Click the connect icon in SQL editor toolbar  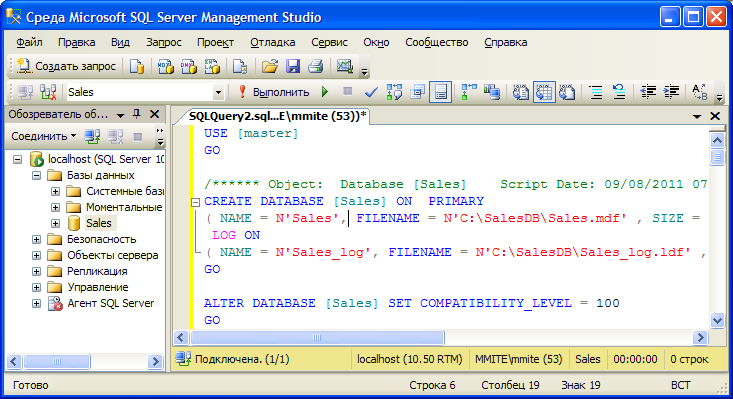coord(25,92)
